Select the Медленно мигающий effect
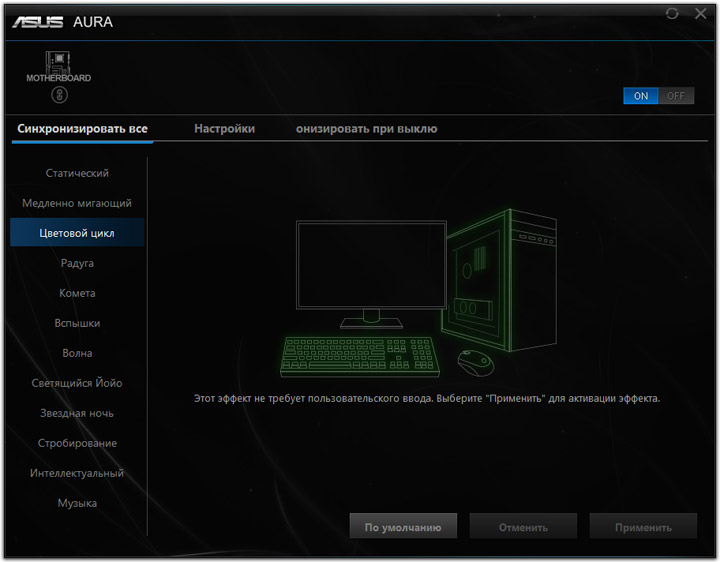This screenshot has width=720, height=562. click(77, 203)
